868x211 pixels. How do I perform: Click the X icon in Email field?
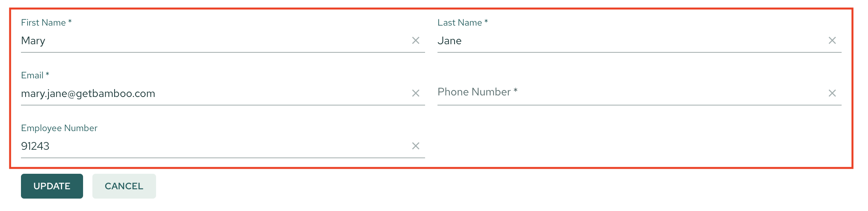coord(415,93)
